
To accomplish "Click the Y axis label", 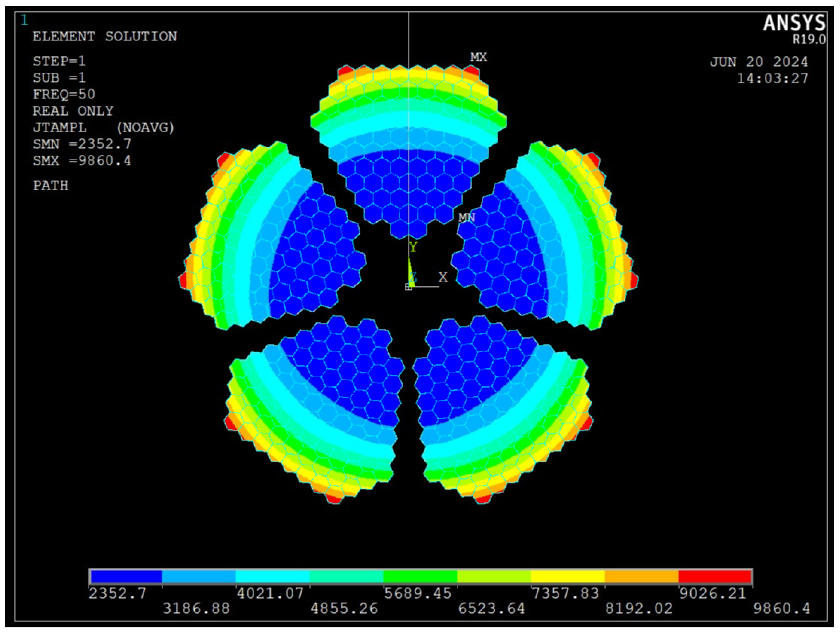I will pos(413,247).
